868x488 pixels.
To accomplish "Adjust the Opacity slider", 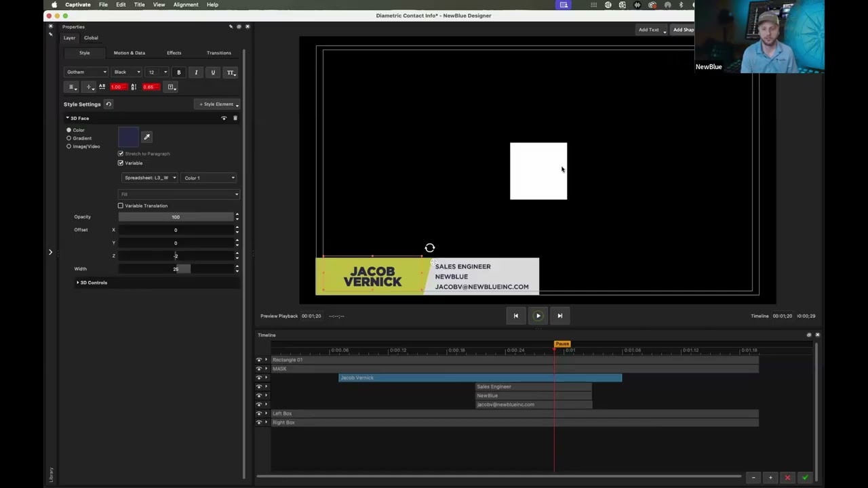I will point(176,217).
